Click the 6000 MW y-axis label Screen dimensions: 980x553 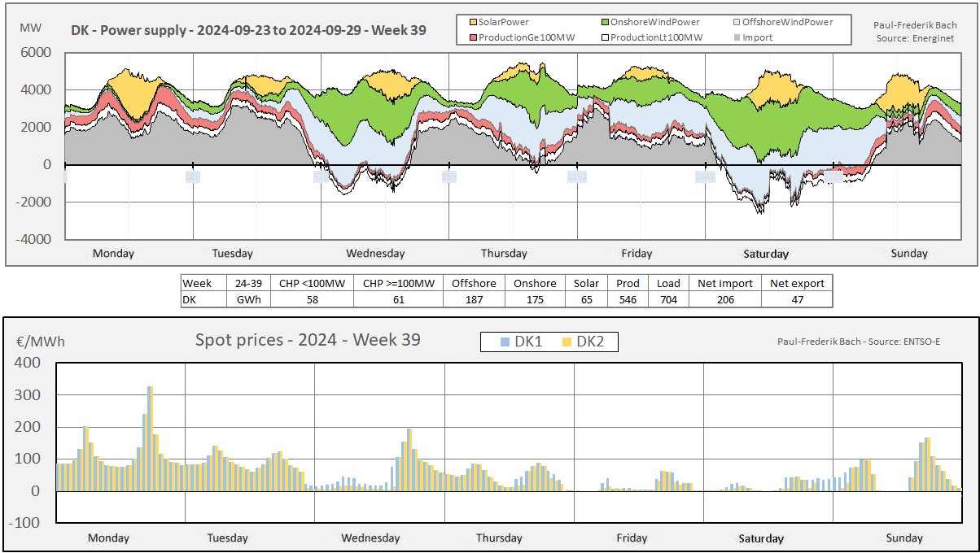(x=35, y=53)
